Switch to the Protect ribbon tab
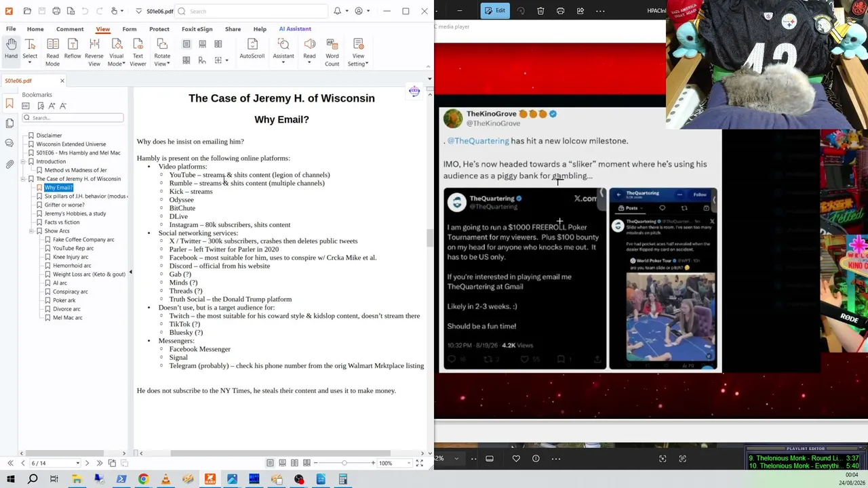The width and height of the screenshot is (868, 488). tap(159, 29)
